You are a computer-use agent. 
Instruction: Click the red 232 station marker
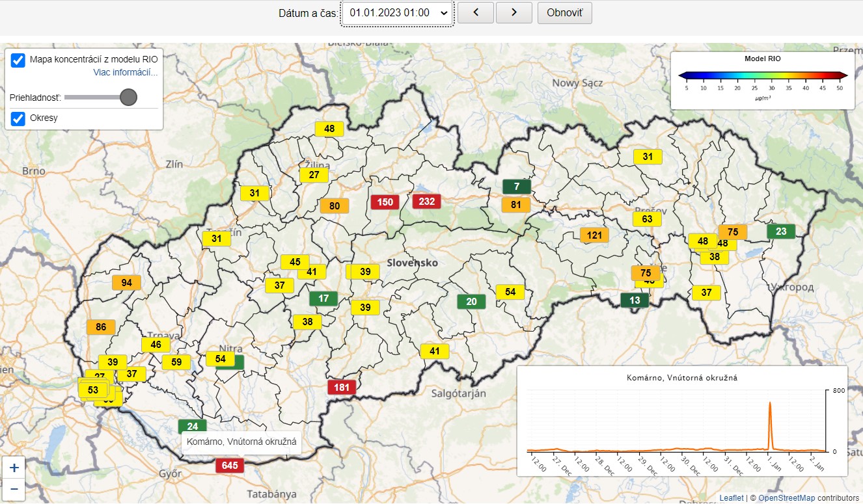pyautogui.click(x=426, y=202)
